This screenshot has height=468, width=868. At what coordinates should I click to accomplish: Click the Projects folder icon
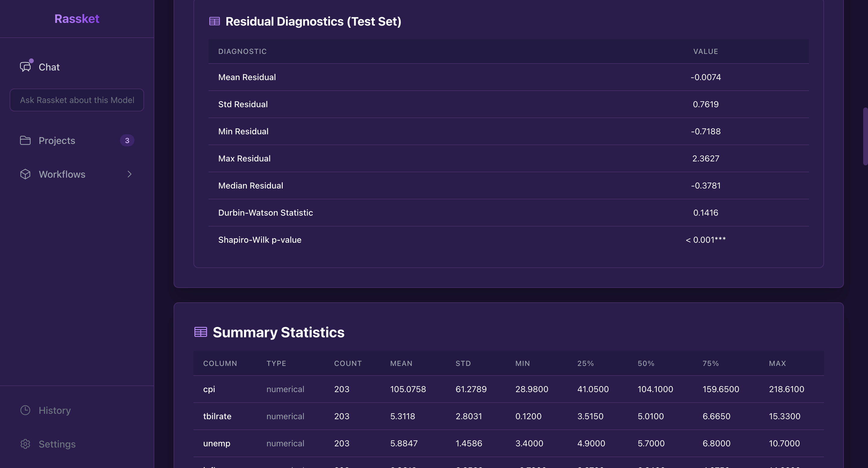[x=25, y=140]
